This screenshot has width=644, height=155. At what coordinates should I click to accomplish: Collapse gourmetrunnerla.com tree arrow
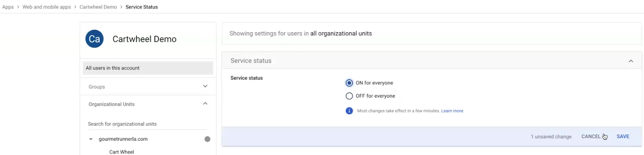click(x=91, y=139)
